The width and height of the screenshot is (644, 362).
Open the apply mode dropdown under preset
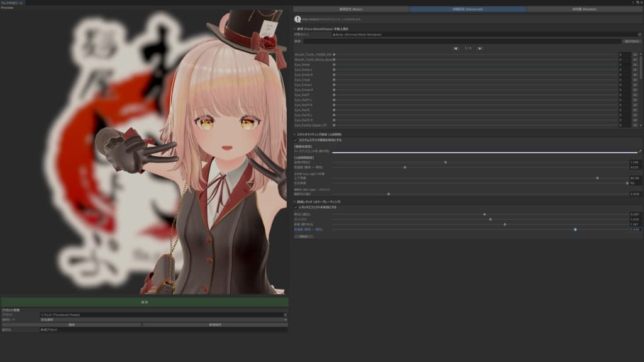(x=164, y=320)
